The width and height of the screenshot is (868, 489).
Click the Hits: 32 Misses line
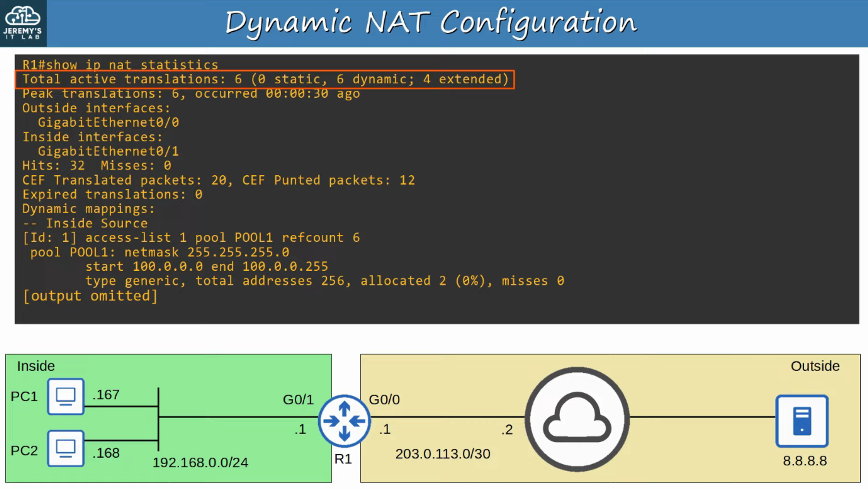(97, 166)
